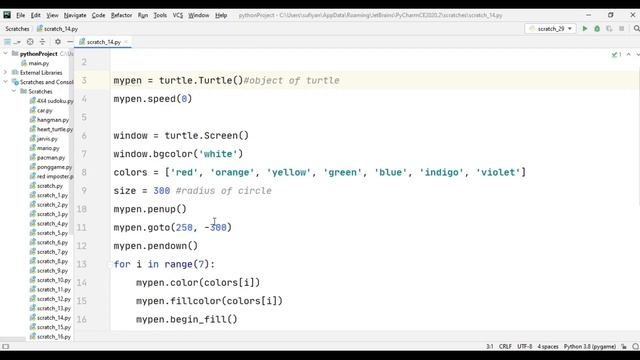Select scratch_10.py in the project tree
The image size is (640, 360).
click(50, 280)
